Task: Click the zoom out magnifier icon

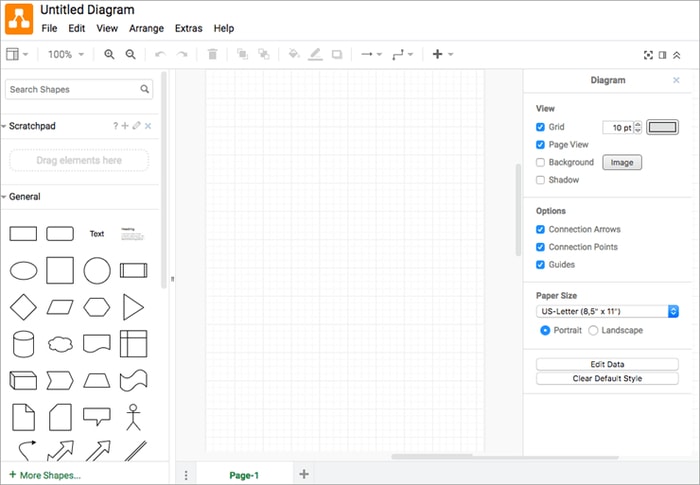Action: [130, 54]
